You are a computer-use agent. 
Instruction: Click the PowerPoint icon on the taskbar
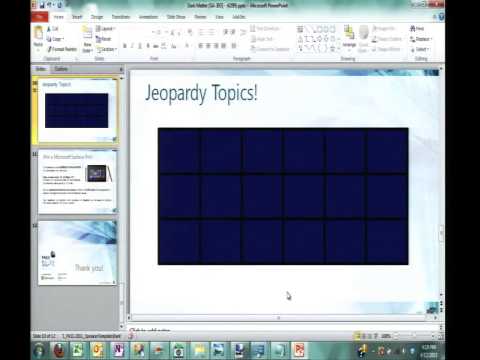[x=299, y=350]
